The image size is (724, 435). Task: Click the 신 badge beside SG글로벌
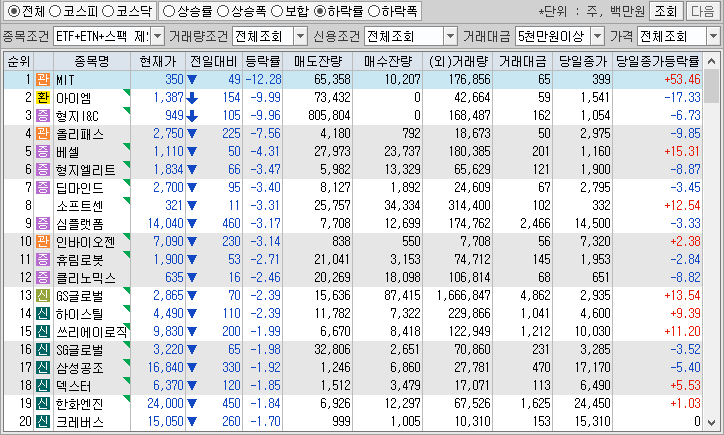[43, 350]
